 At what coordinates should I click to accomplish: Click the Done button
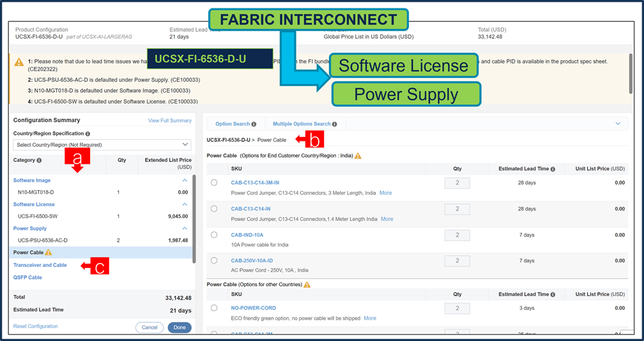[x=180, y=328]
